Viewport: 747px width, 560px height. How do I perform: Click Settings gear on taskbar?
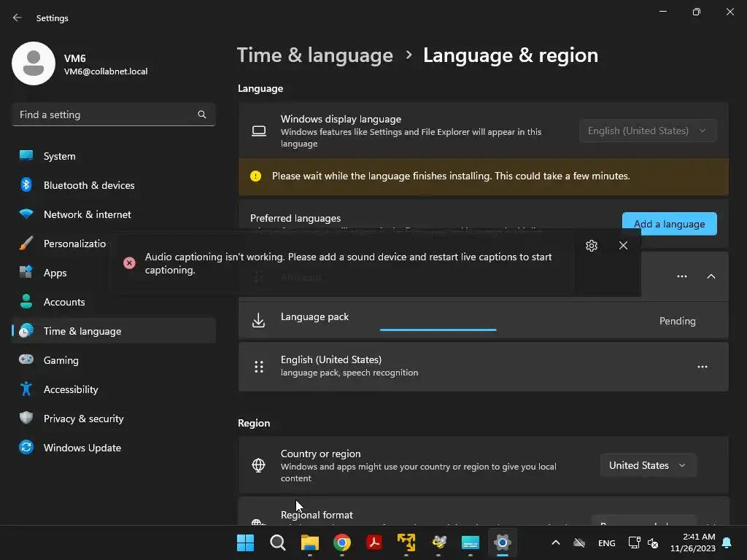[503, 542]
